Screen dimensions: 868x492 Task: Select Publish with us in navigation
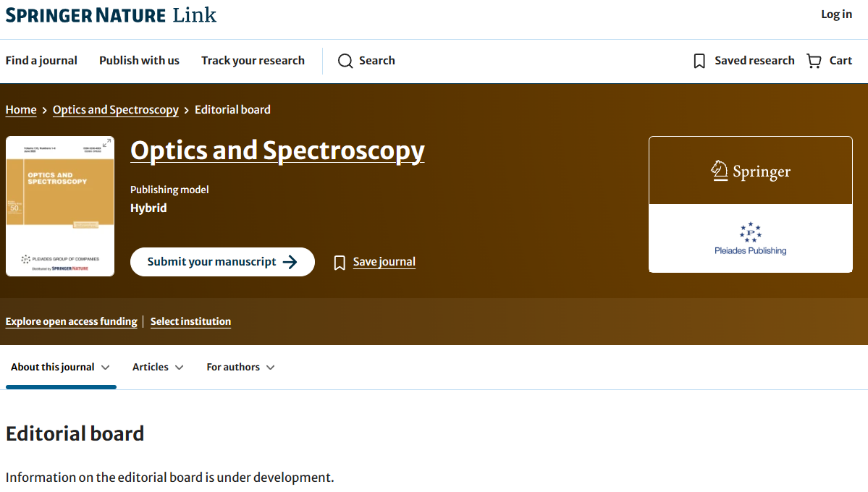(139, 61)
